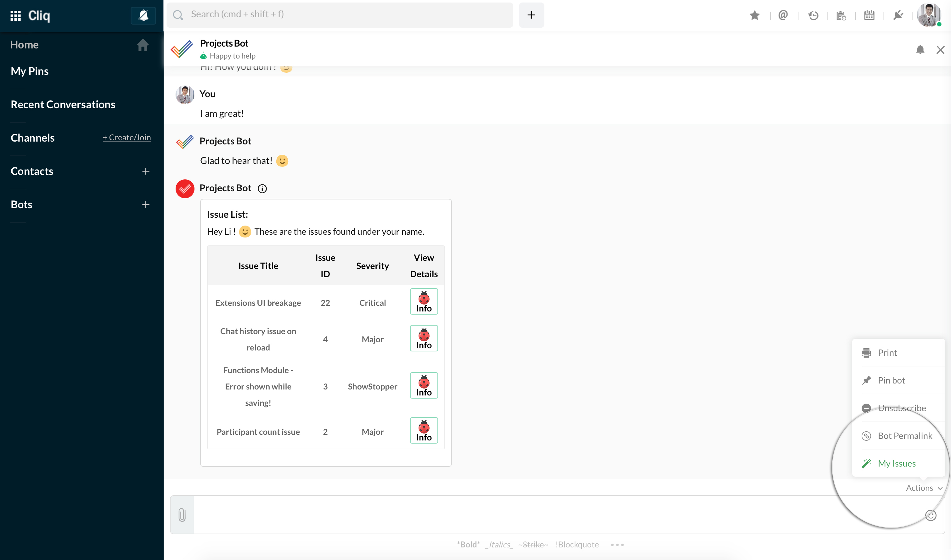Click the user profile status avatar
The width and height of the screenshot is (951, 560).
point(928,15)
